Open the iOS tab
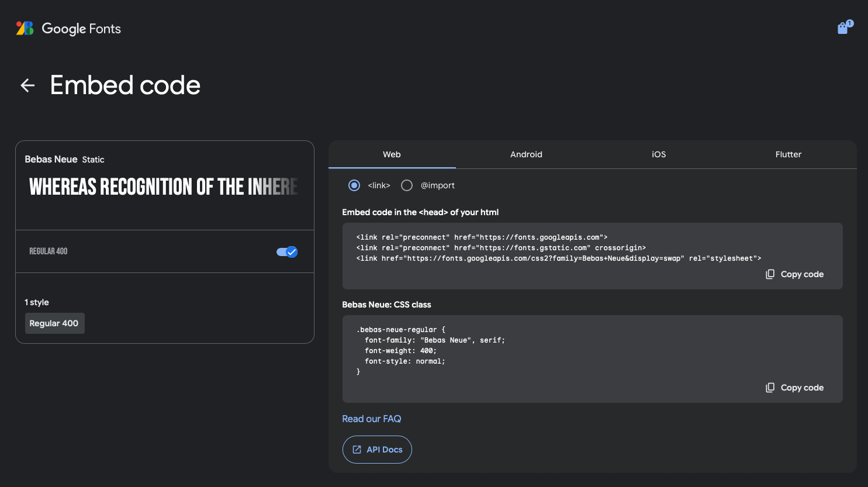868x487 pixels. (x=659, y=154)
